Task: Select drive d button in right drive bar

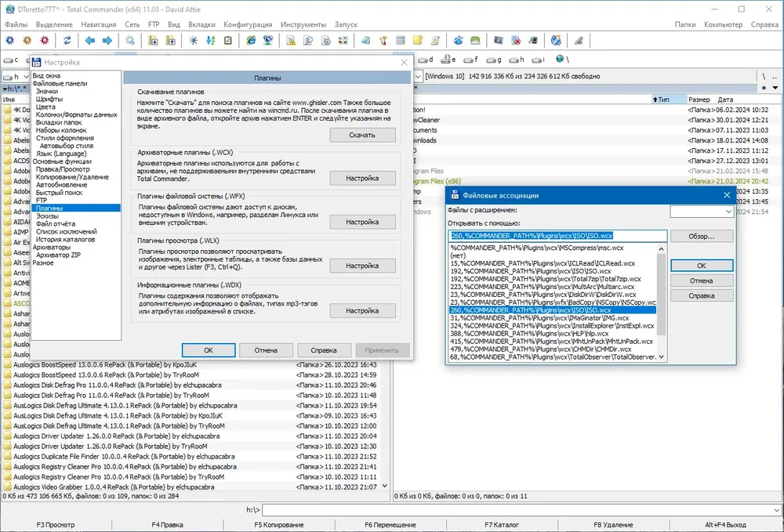Action: [x=426, y=60]
